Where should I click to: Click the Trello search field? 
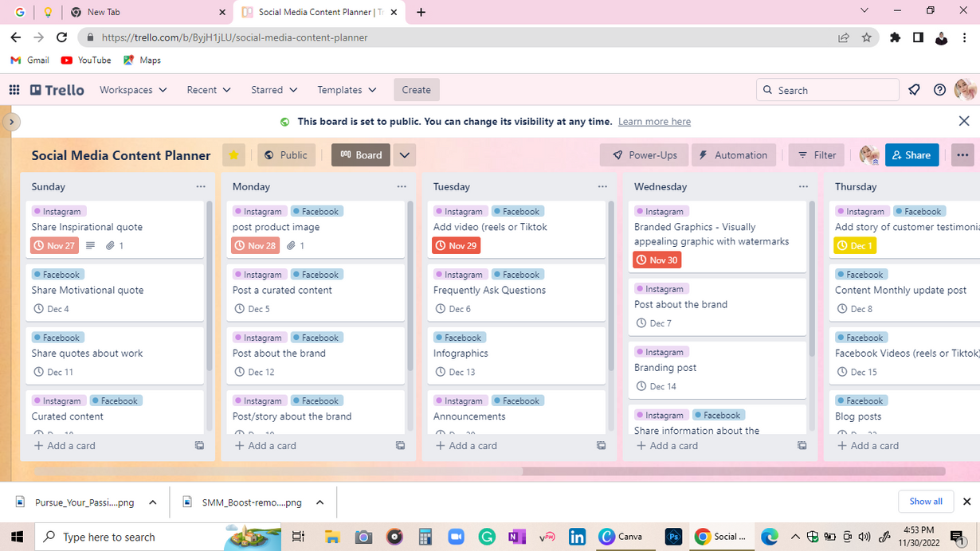pos(829,90)
